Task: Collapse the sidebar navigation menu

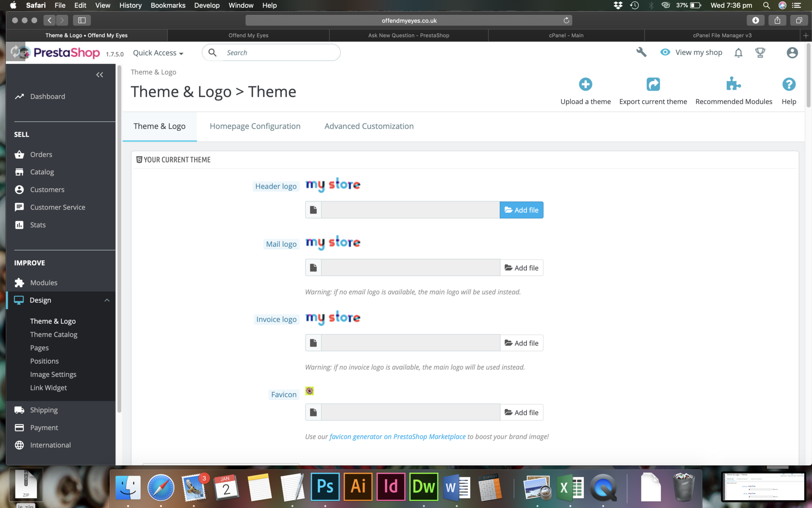Action: click(x=99, y=75)
